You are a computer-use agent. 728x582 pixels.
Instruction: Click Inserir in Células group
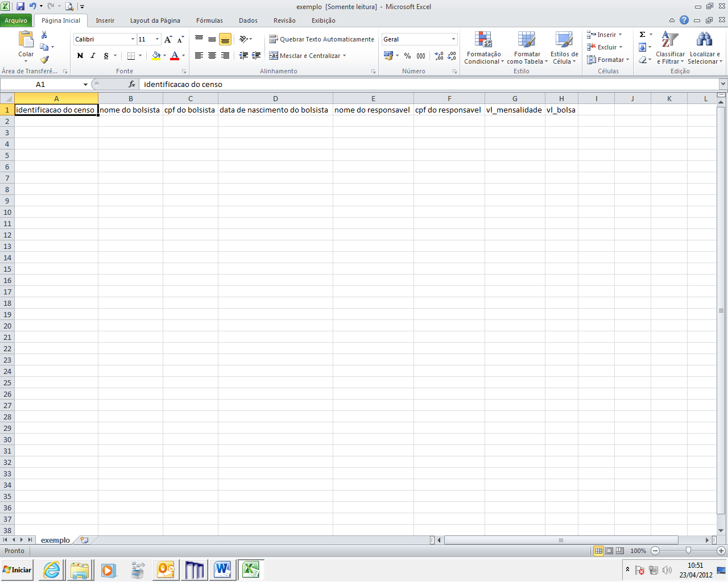605,35
